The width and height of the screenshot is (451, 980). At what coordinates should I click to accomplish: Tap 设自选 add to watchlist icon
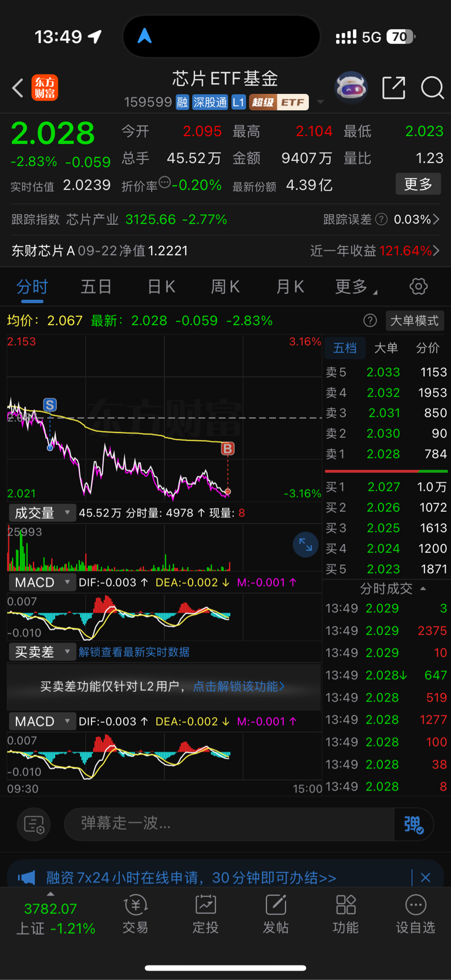point(415,915)
